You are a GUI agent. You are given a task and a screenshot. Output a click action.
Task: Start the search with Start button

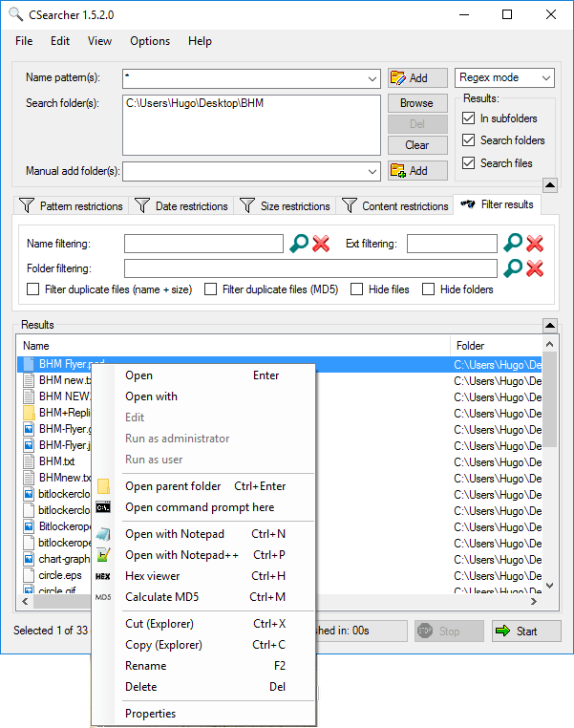[526, 631]
